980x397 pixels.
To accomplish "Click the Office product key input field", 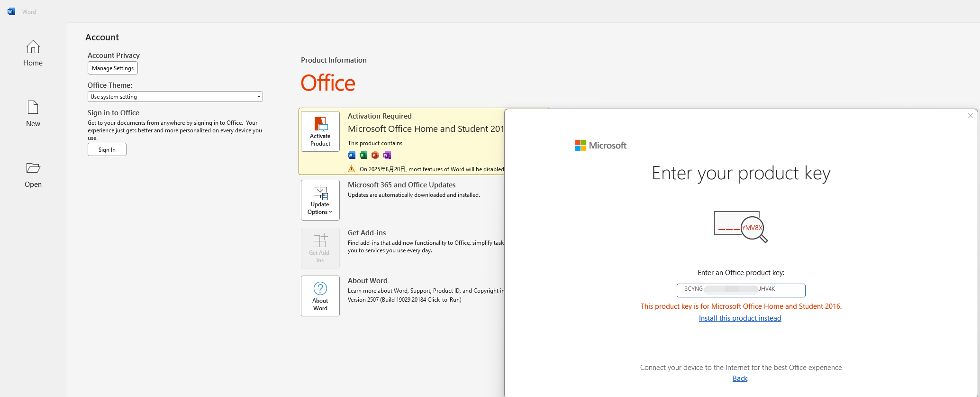I will (741, 290).
